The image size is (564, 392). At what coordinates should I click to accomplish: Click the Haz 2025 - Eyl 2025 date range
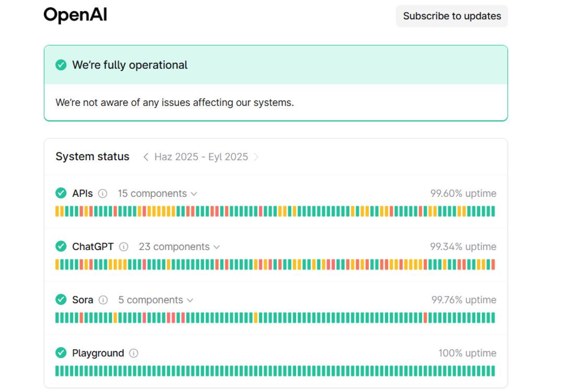[201, 157]
